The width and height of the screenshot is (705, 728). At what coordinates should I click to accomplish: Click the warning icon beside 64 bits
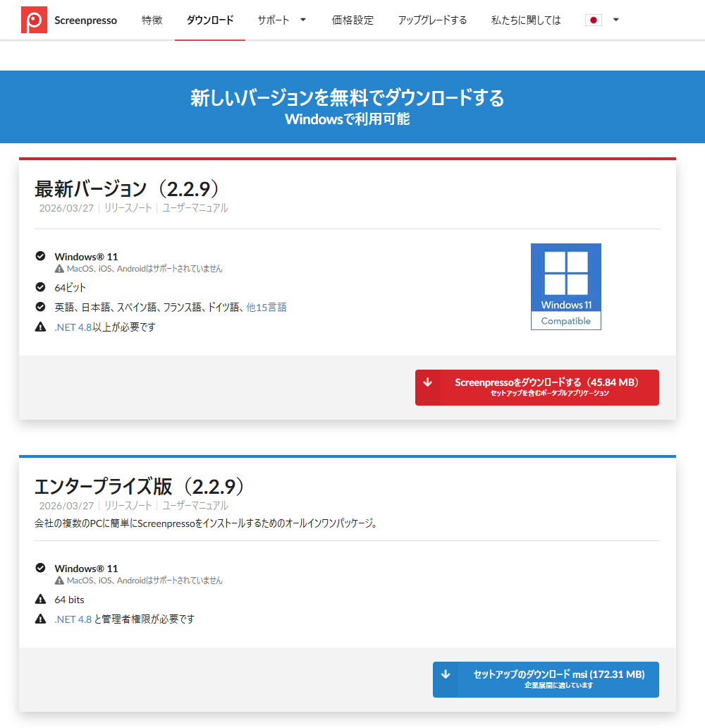(40, 599)
